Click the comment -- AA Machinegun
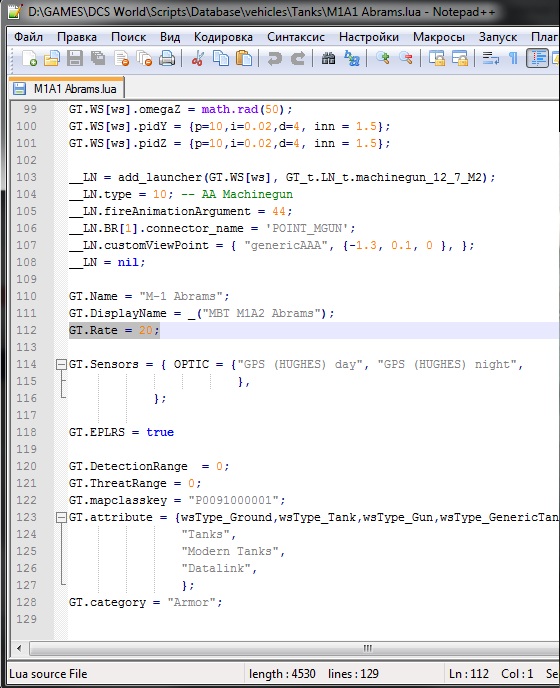 [237, 194]
